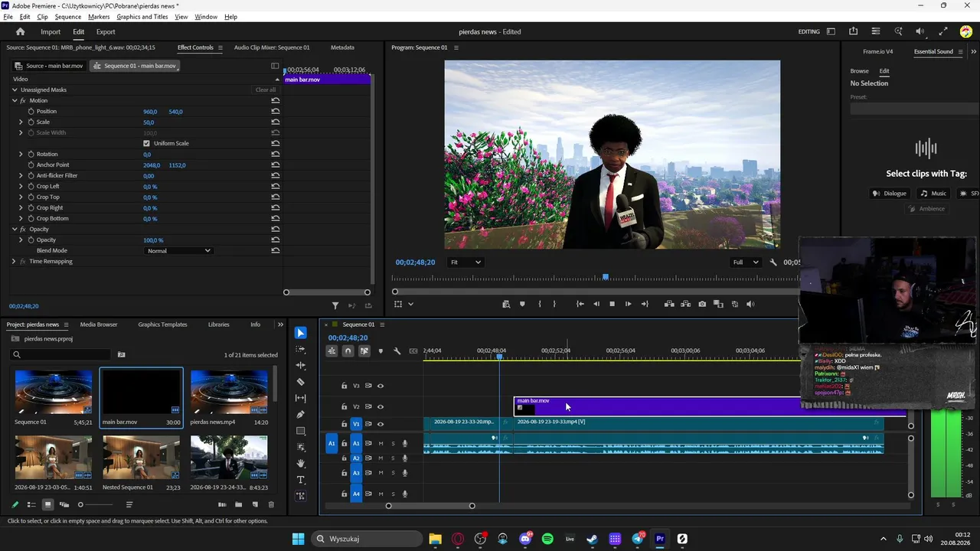
Task: Open the Graphics and Titles menu
Action: (142, 17)
